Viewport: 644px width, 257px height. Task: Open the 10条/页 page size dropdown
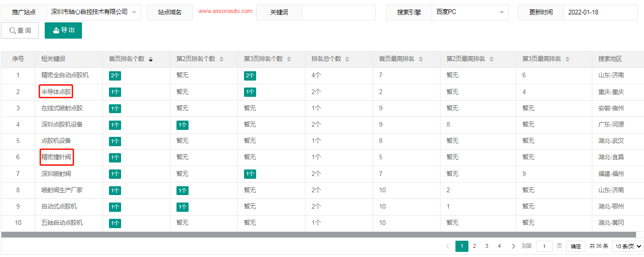[x=628, y=246]
